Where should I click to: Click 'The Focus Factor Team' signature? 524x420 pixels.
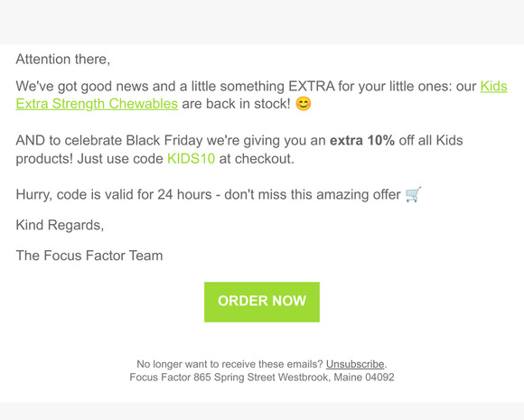coord(89,256)
